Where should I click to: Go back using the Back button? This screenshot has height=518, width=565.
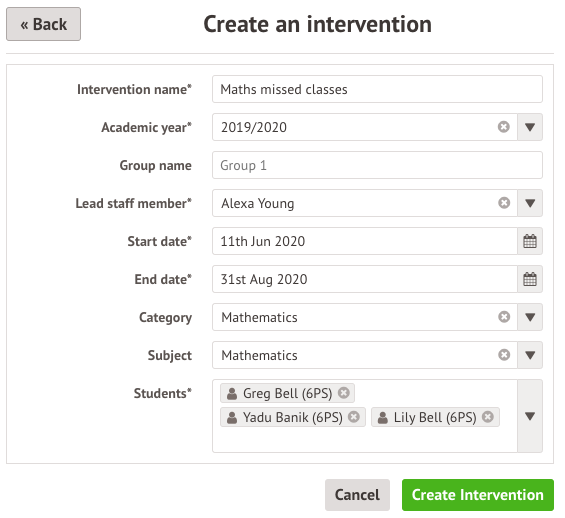pyautogui.click(x=44, y=24)
